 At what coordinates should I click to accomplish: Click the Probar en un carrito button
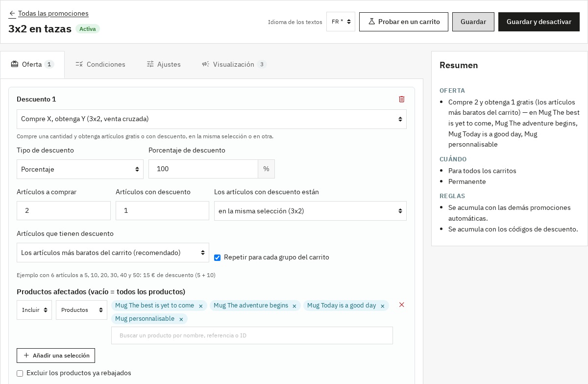coord(404,22)
